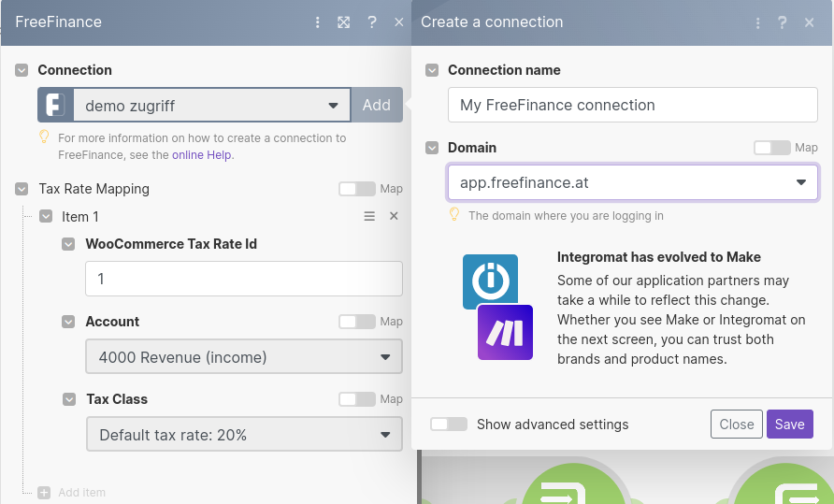The height and width of the screenshot is (504, 834).
Task: Click help icon in Create a connection dialog
Action: [x=783, y=22]
